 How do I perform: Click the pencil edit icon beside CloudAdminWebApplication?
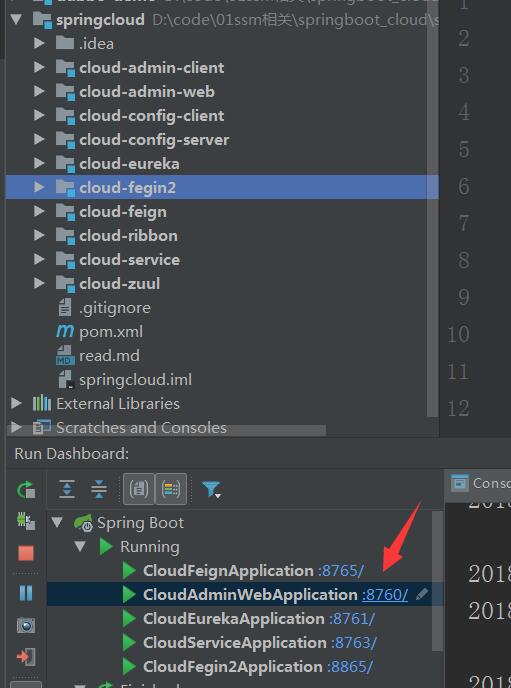tap(422, 594)
